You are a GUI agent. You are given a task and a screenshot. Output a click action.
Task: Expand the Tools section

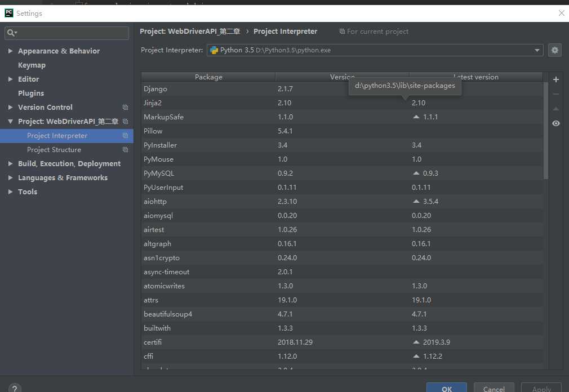point(10,192)
